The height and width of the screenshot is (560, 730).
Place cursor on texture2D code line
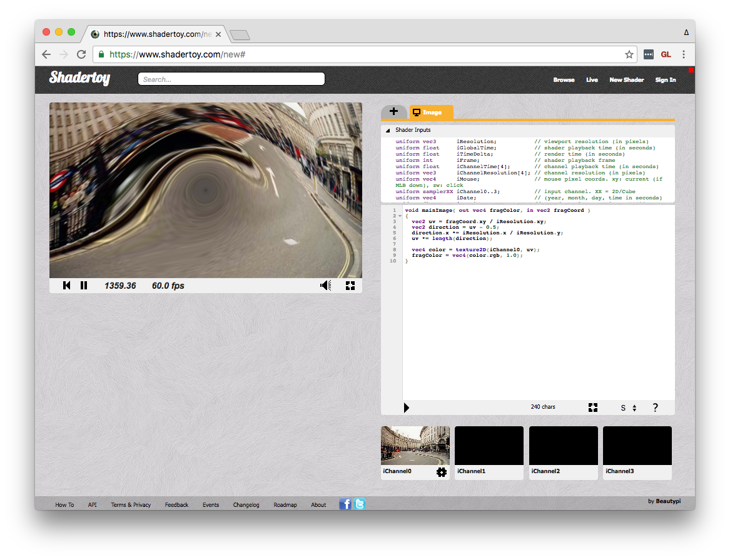475,250
